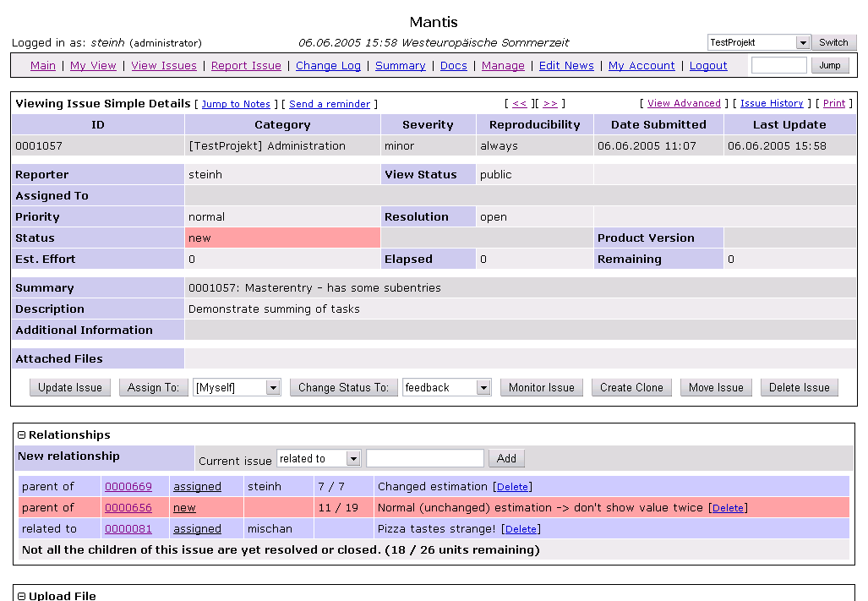Go to next issue arrow link
The width and height of the screenshot is (868, 601).
coord(549,103)
